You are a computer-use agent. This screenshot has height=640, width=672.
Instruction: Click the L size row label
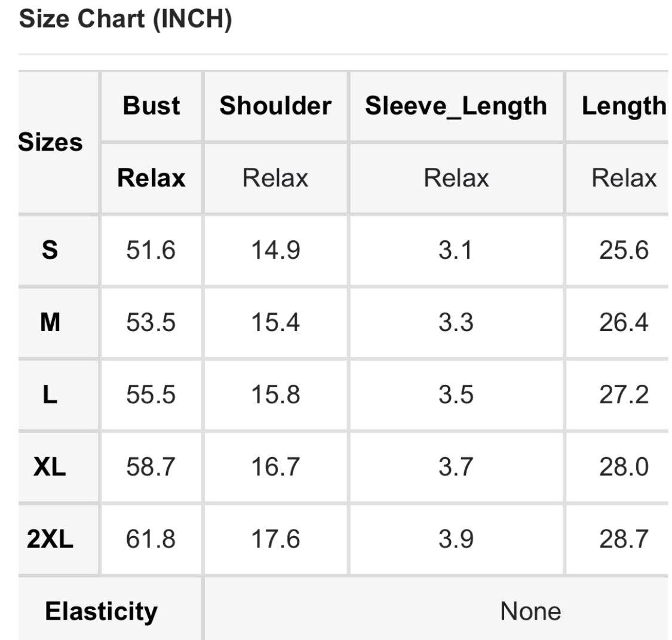click(x=50, y=395)
